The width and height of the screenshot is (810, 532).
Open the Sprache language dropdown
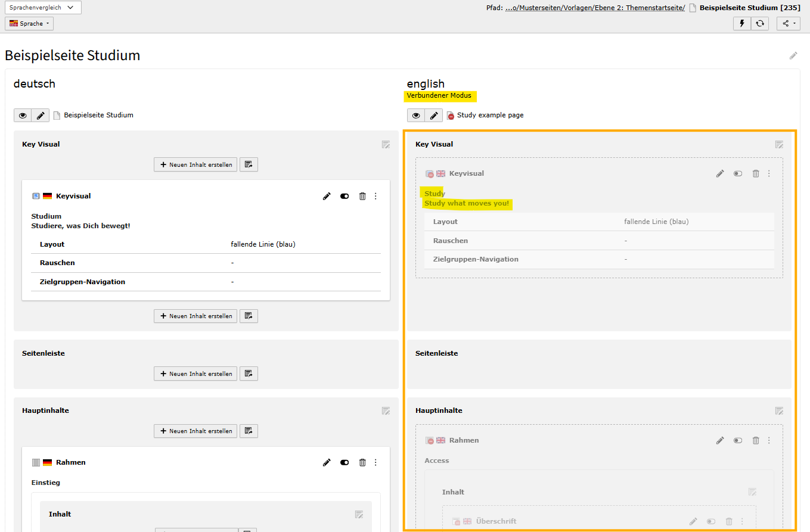tap(29, 23)
